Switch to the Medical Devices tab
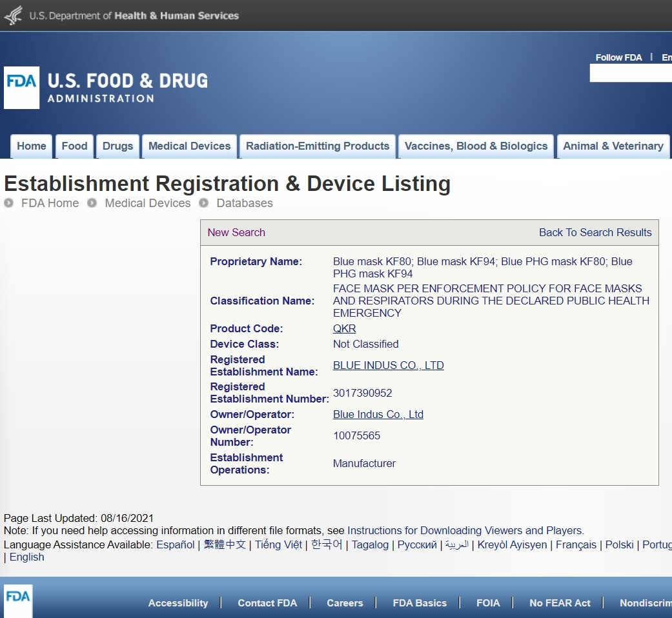 point(189,146)
